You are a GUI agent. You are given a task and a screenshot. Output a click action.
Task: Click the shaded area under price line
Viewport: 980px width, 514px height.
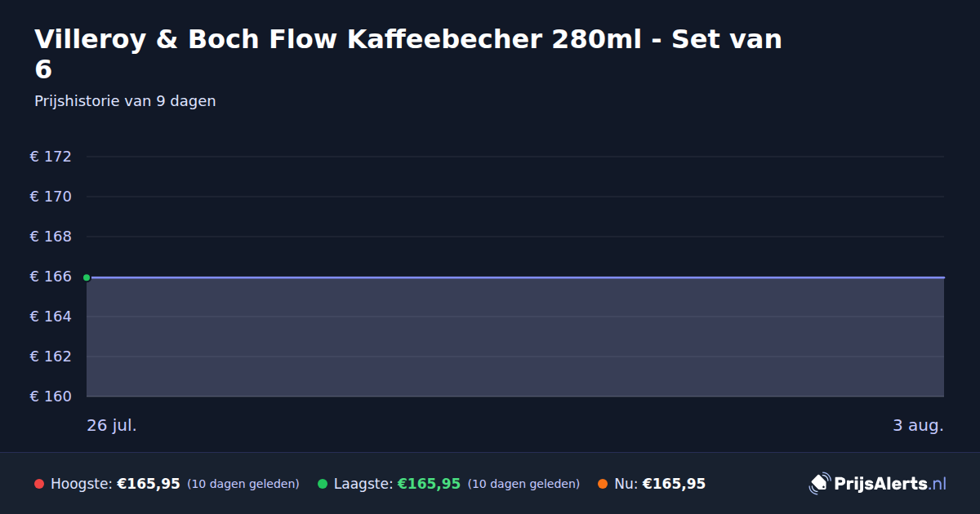(x=515, y=337)
